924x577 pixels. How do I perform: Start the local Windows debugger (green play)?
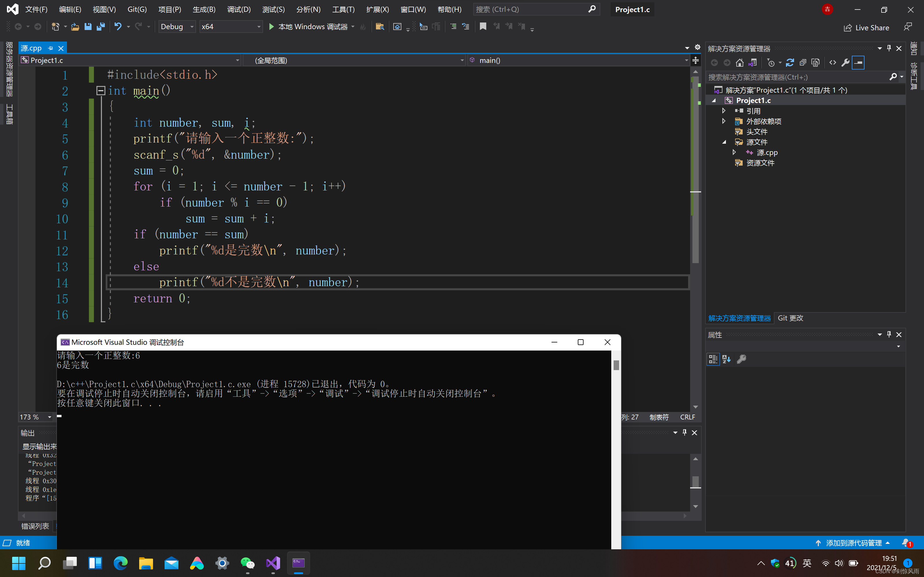pyautogui.click(x=271, y=27)
